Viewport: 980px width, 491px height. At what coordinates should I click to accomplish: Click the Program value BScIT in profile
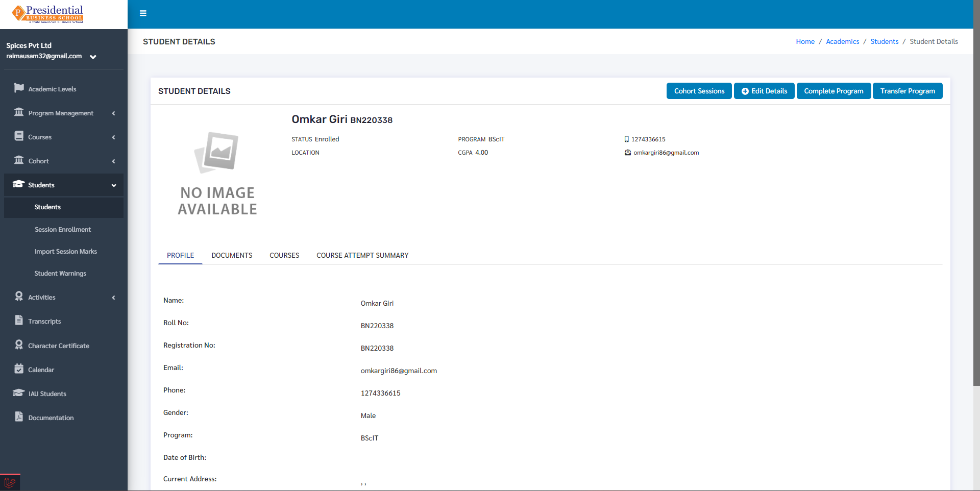coord(370,438)
